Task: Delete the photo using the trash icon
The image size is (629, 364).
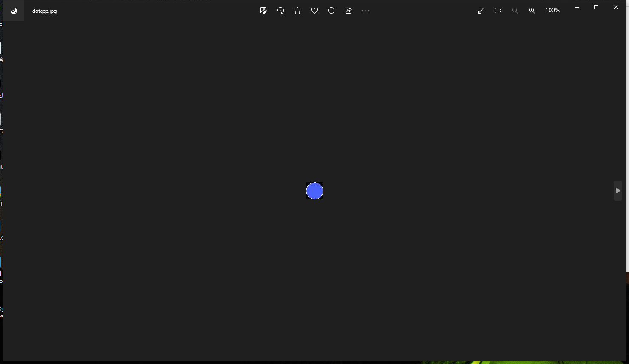Action: coord(297,11)
